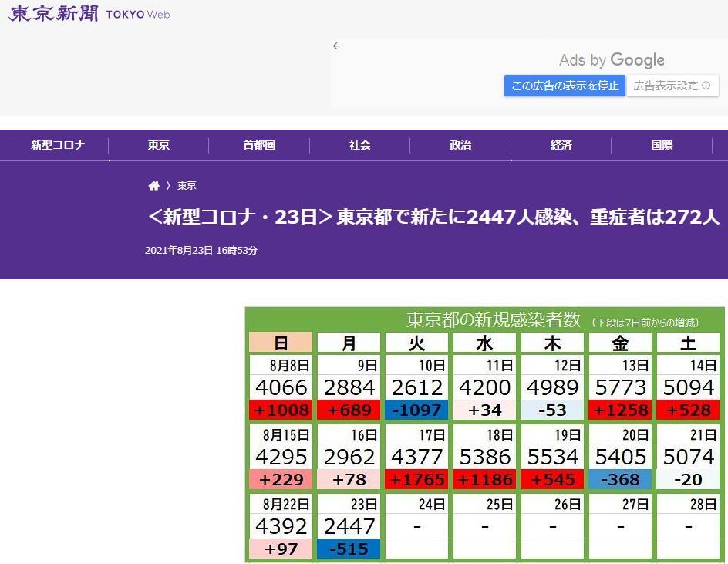Click the 2021年8月23日 16時53分 timestamp

(201, 251)
